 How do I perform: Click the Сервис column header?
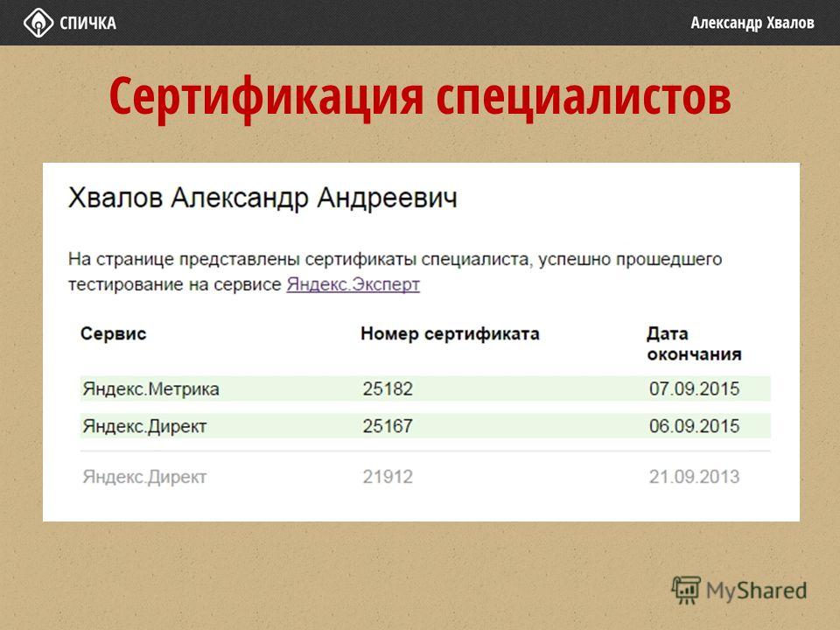point(113,333)
